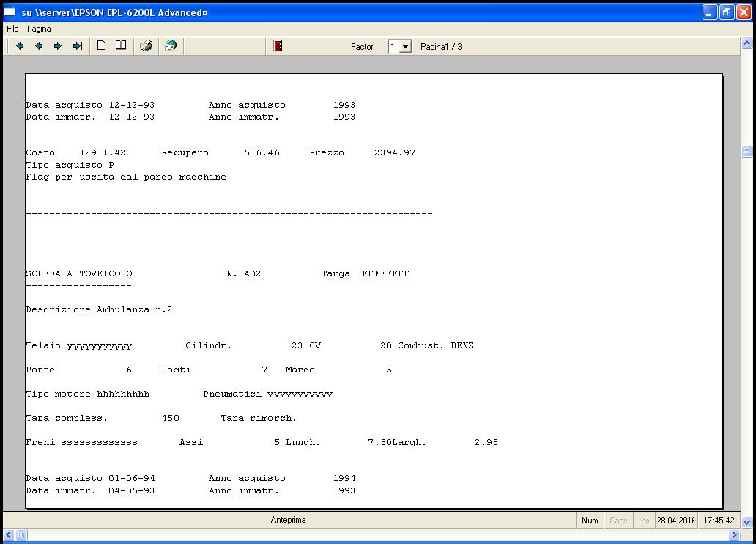
Task: Click the Posti value 7
Action: 264,370
